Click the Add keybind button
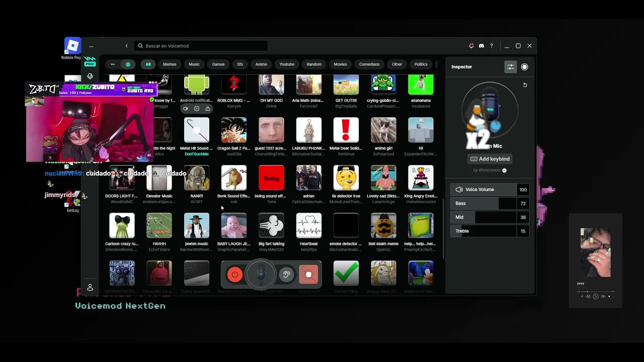The image size is (644, 362). pos(490,159)
